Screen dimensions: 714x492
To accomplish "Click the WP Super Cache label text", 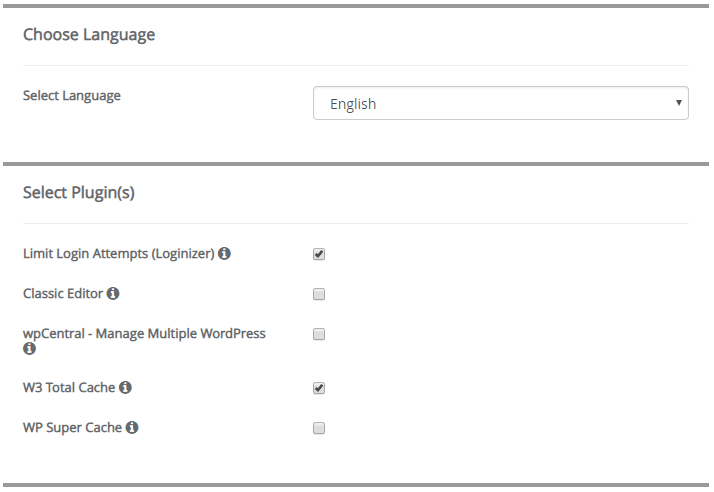I will [72, 428].
